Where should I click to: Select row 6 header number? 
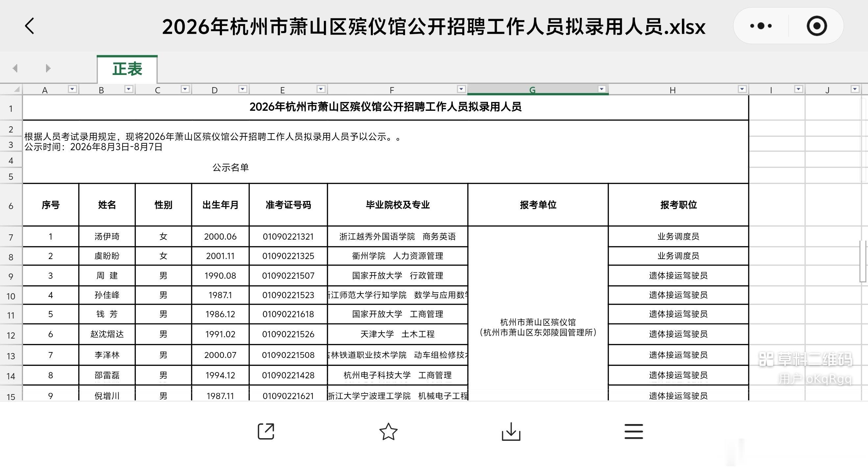click(x=11, y=205)
